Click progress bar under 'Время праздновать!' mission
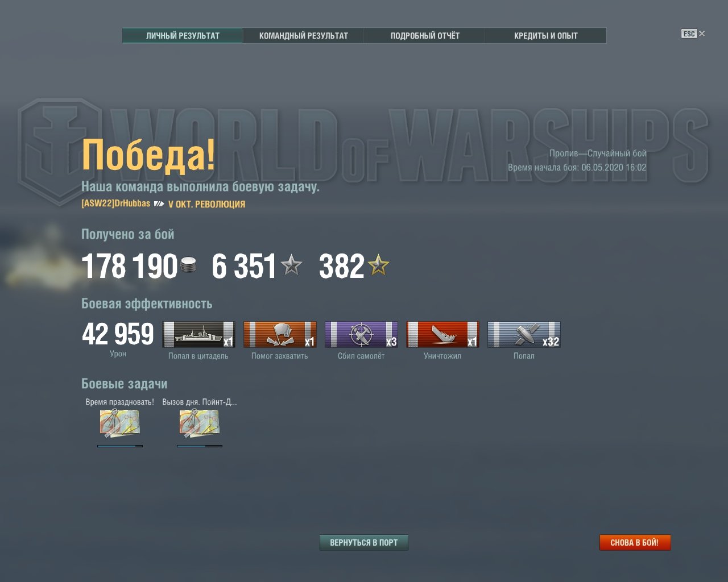 coord(120,446)
